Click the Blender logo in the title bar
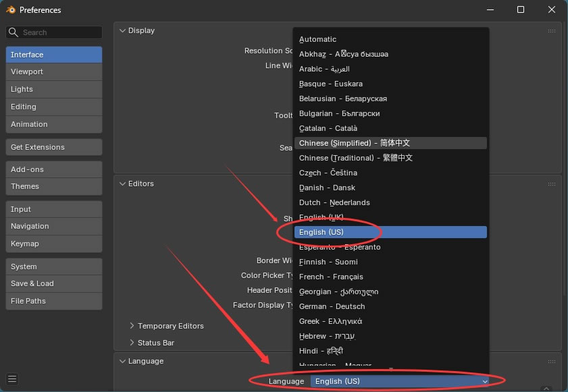568x392 pixels. [11, 10]
